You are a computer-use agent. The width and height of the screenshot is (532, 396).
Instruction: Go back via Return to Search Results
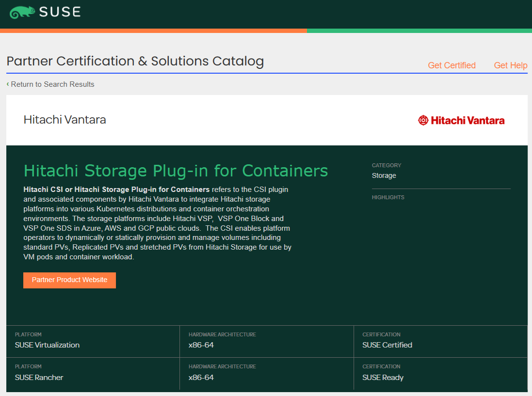tap(50, 84)
